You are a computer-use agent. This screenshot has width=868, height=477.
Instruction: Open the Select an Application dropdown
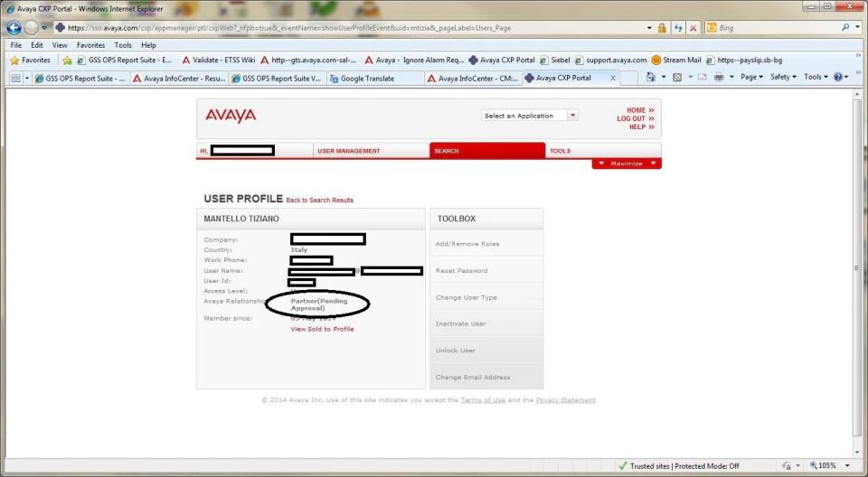pyautogui.click(x=530, y=116)
